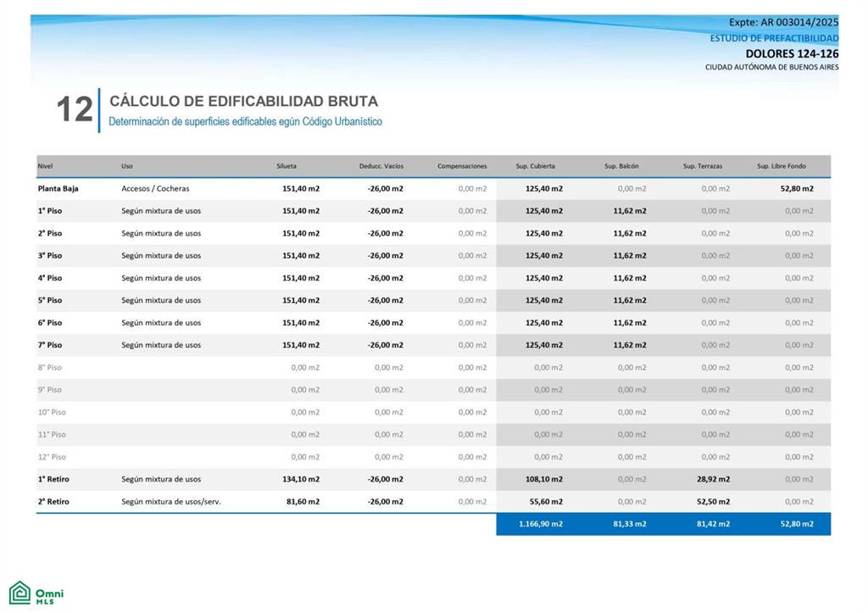The width and height of the screenshot is (868, 613).
Task: Click the 81,33 m2 balcony total
Action: click(x=630, y=524)
